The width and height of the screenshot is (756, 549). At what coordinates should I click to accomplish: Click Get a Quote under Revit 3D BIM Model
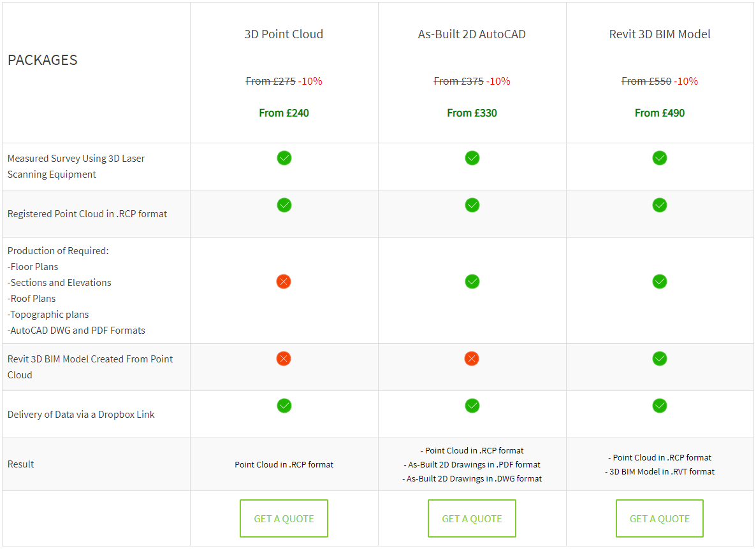tap(660, 518)
